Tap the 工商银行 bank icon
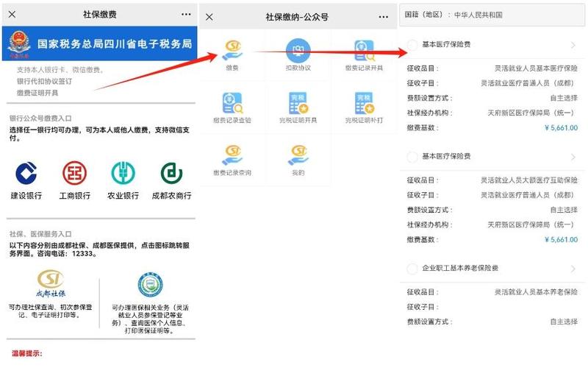 pos(75,173)
